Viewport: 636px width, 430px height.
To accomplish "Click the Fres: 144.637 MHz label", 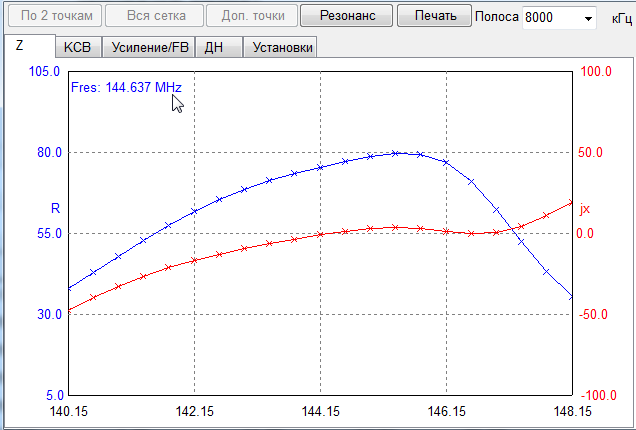I will [x=125, y=88].
